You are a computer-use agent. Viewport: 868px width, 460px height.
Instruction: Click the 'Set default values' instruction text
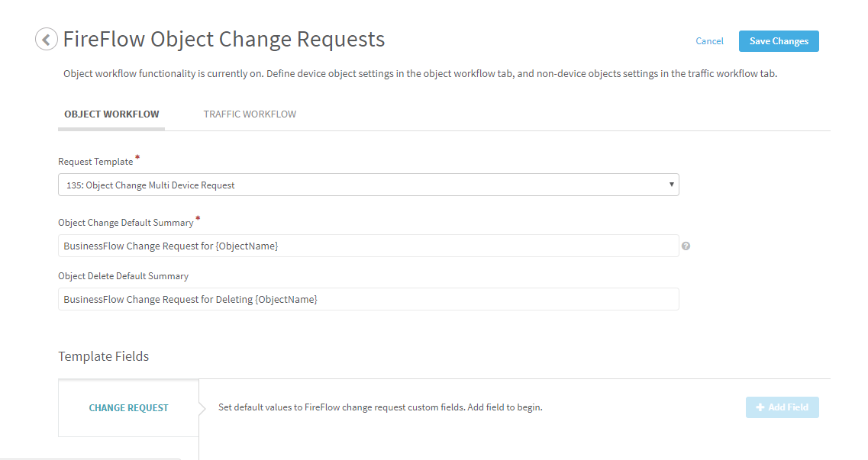coord(380,407)
